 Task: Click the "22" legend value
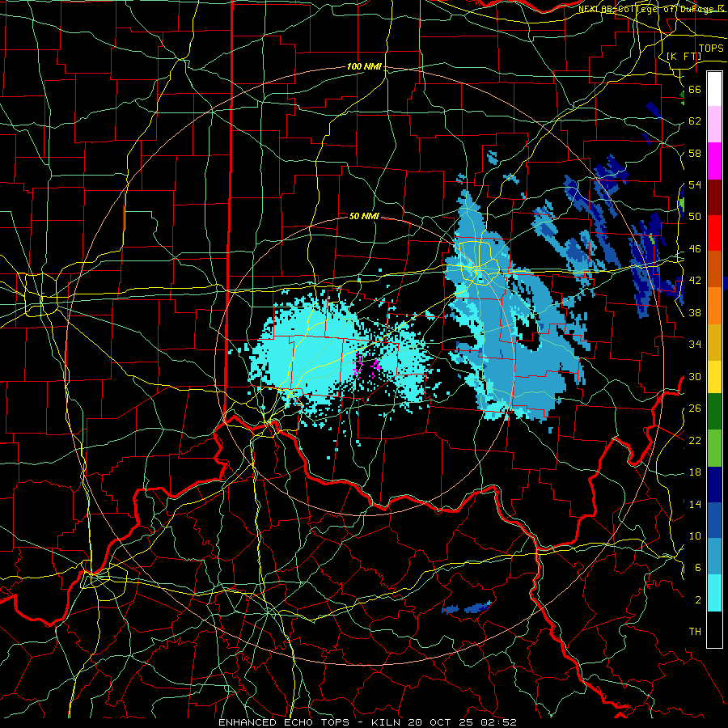pos(695,440)
